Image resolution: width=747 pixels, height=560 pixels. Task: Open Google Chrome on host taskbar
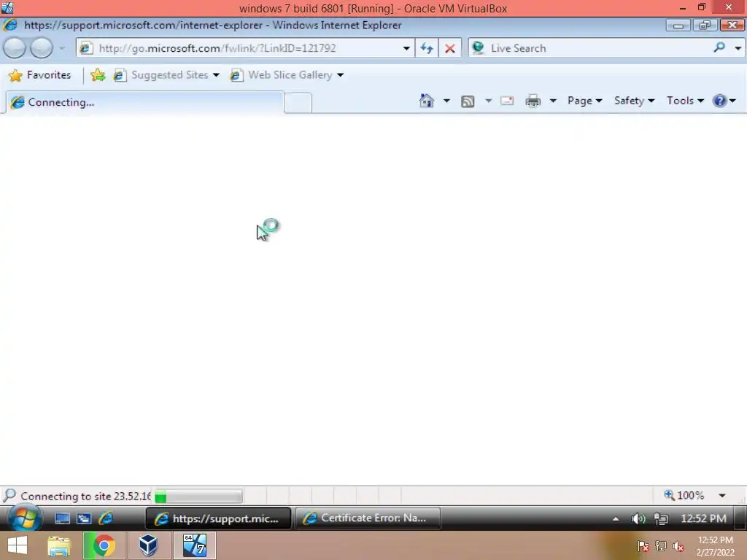tap(104, 545)
